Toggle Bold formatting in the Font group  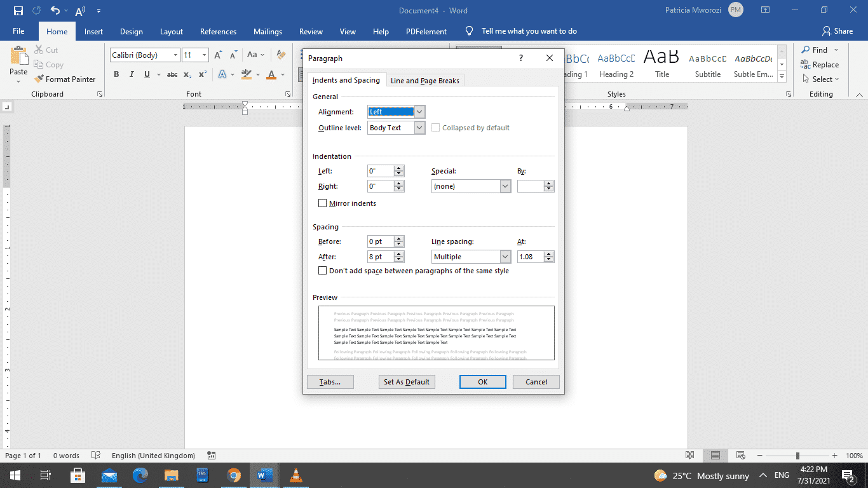click(116, 74)
